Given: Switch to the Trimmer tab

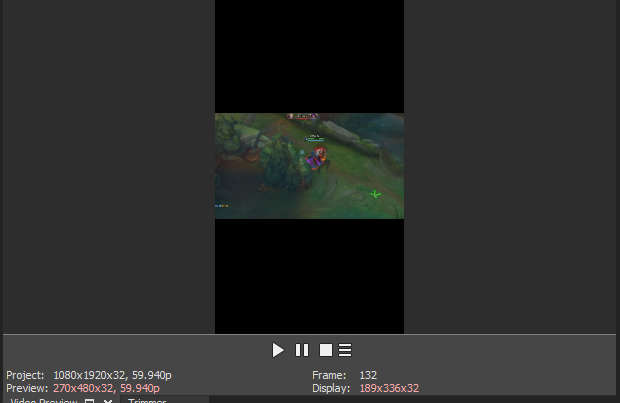Looking at the screenshot, I should (x=147, y=400).
